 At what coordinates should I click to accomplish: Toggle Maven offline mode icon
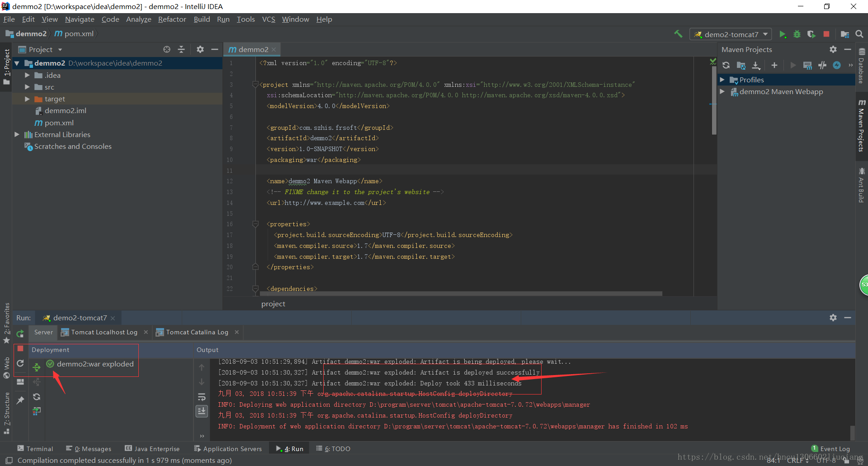(822, 65)
